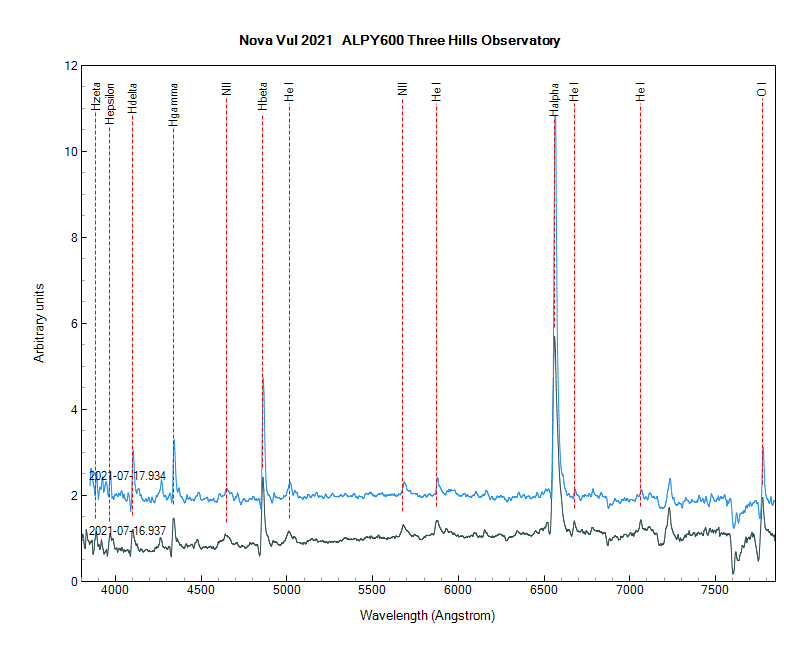The image size is (800, 650).
Task: Click the "5000" wavelength tick label
Action: (x=287, y=590)
